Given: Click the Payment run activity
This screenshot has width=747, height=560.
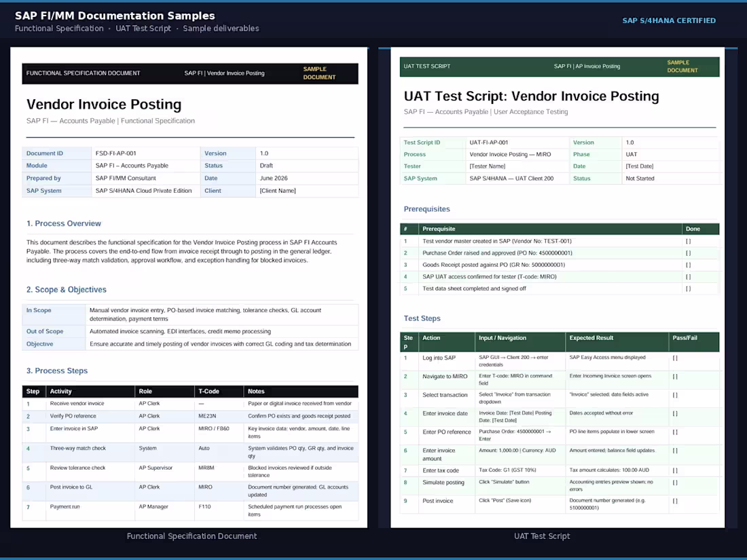Looking at the screenshot, I should point(65,506).
